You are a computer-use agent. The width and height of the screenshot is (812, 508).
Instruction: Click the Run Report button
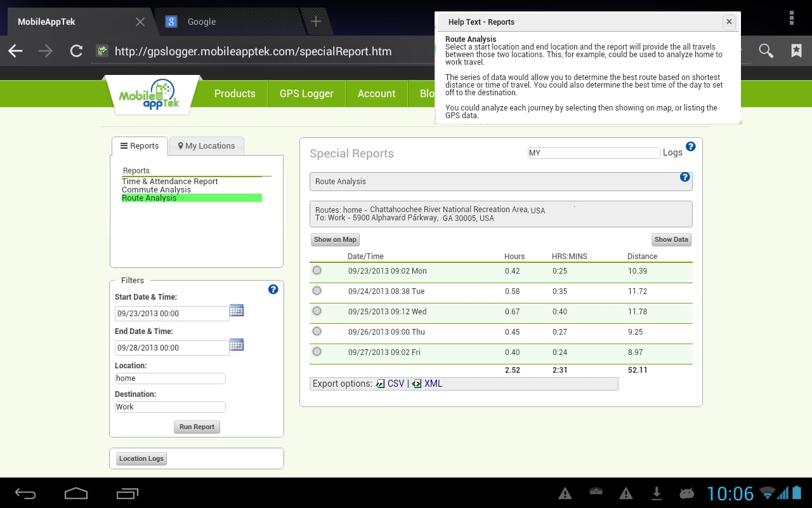(197, 427)
